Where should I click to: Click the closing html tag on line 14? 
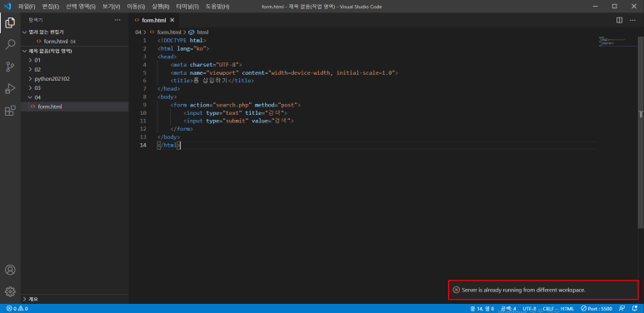(169, 145)
